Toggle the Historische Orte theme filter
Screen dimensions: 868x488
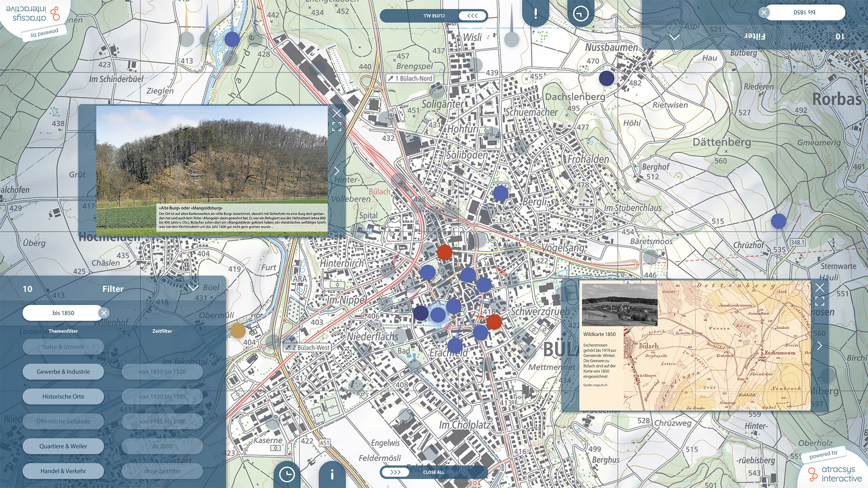click(63, 396)
